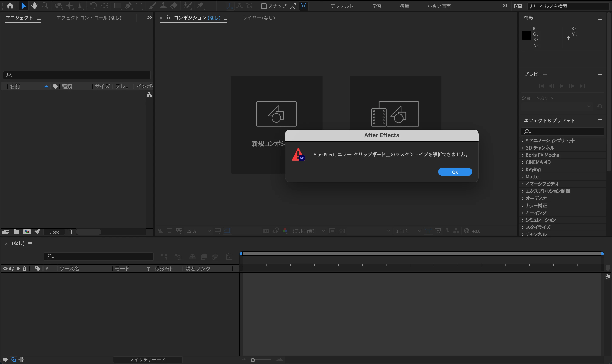Screen dimensions: 612x364
Task: Click the 8 bpc color depth button
Action: coord(54,232)
